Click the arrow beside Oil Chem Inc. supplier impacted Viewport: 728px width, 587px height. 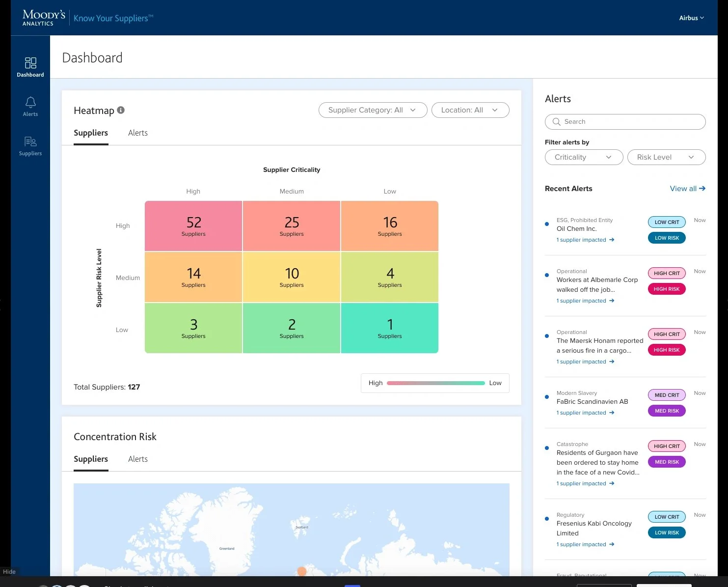[x=612, y=240]
